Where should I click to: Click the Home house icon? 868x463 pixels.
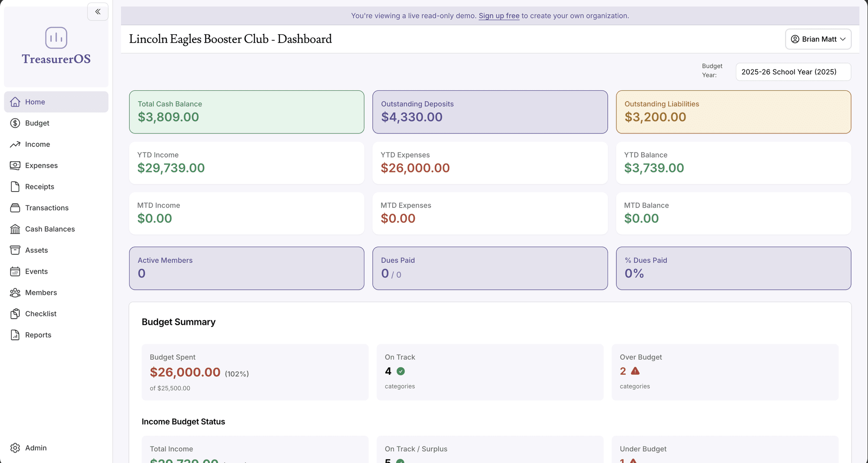pyautogui.click(x=15, y=102)
